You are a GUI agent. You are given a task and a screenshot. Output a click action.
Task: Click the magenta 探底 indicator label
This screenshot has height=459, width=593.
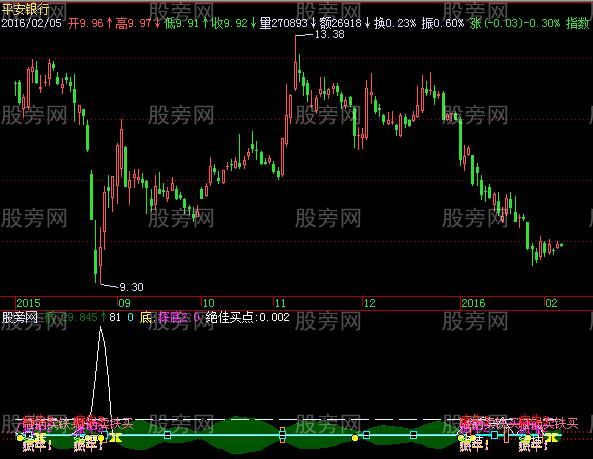169,317
